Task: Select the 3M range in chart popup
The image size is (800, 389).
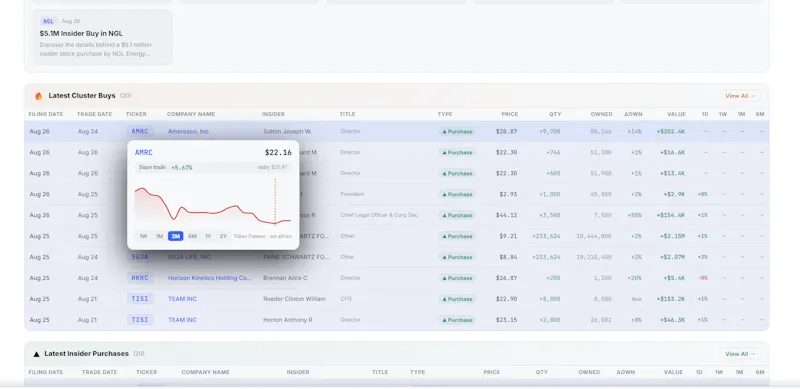Action: (x=176, y=236)
